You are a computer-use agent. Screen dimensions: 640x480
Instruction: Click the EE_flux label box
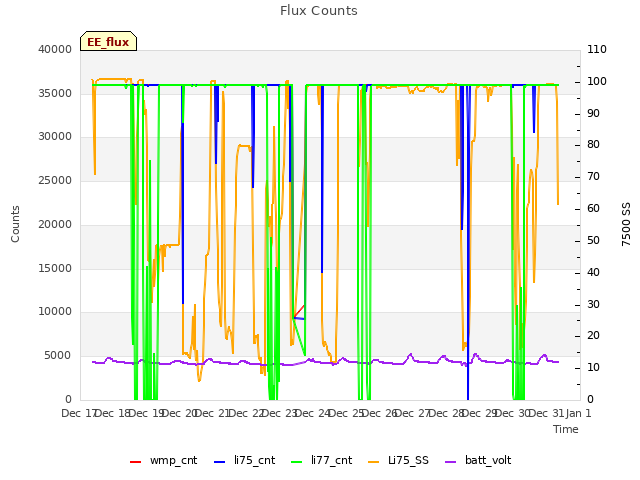point(108,41)
